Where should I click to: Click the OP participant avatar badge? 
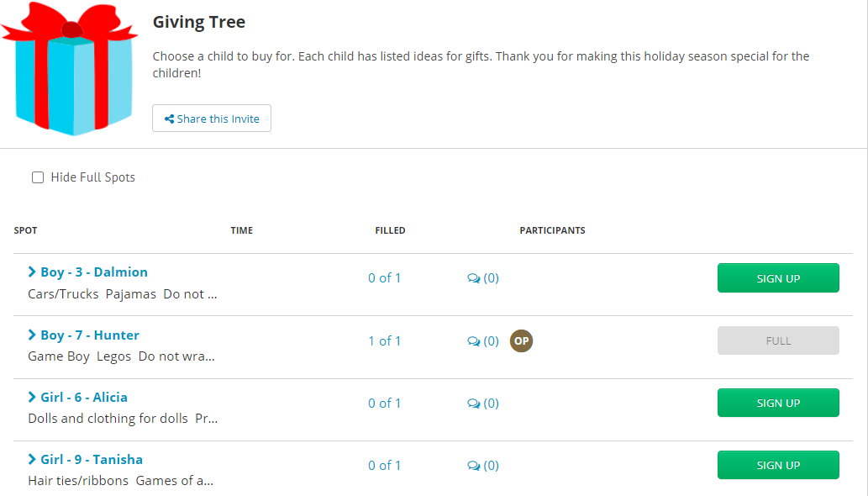(521, 341)
